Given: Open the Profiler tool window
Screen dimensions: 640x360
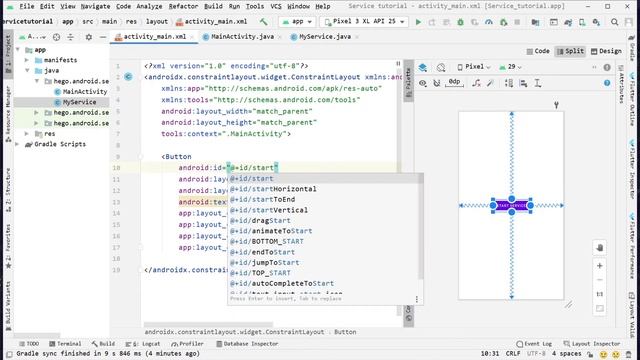Looking at the screenshot, I should tap(187, 344).
